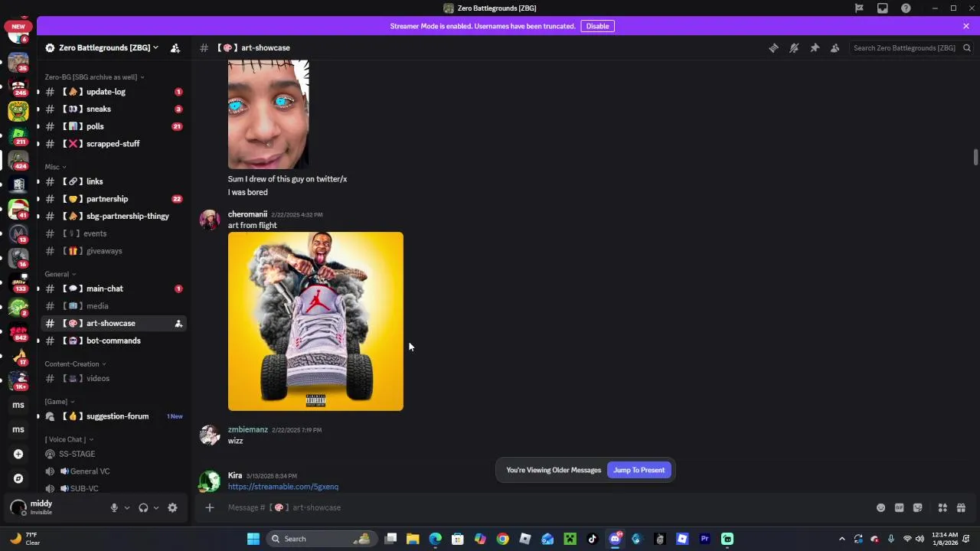
Task: Join the General VC voice channel
Action: tap(113, 471)
